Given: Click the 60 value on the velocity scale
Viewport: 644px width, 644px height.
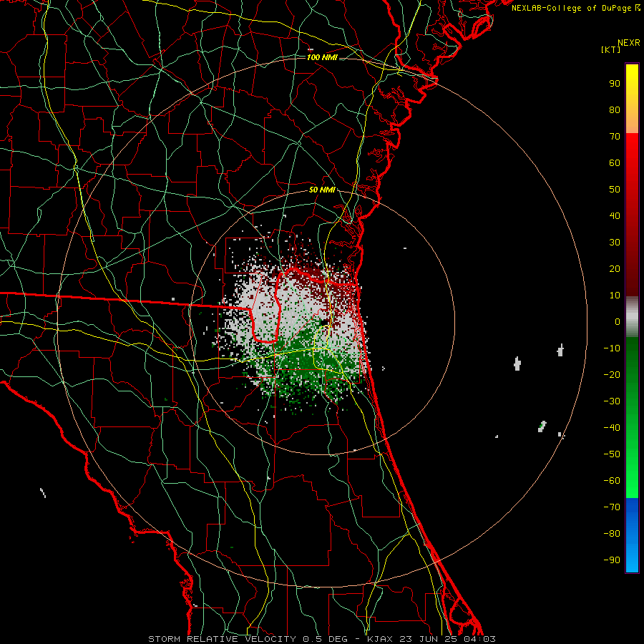Looking at the screenshot, I should click(615, 163).
